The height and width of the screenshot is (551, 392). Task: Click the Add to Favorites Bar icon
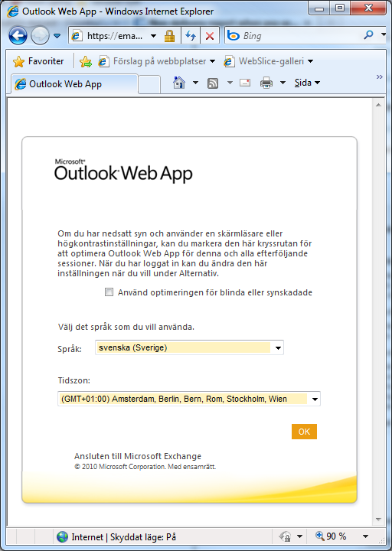[86, 62]
